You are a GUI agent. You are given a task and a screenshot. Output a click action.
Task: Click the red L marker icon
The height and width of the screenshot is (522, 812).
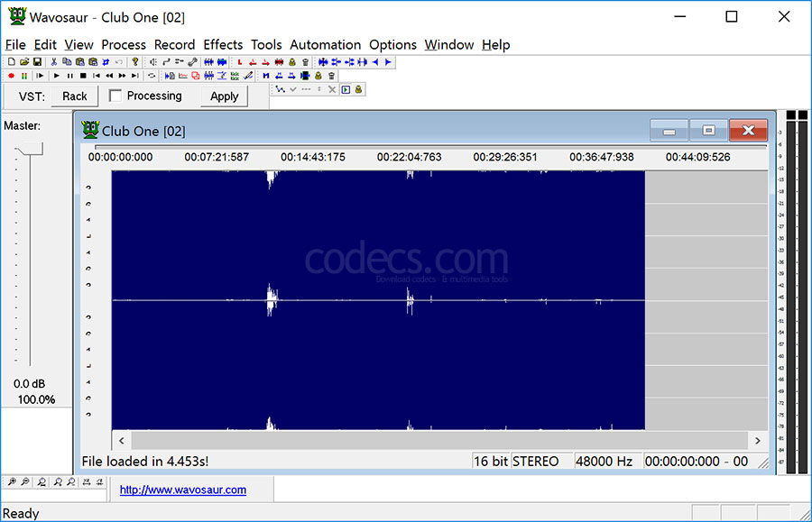coord(240,62)
